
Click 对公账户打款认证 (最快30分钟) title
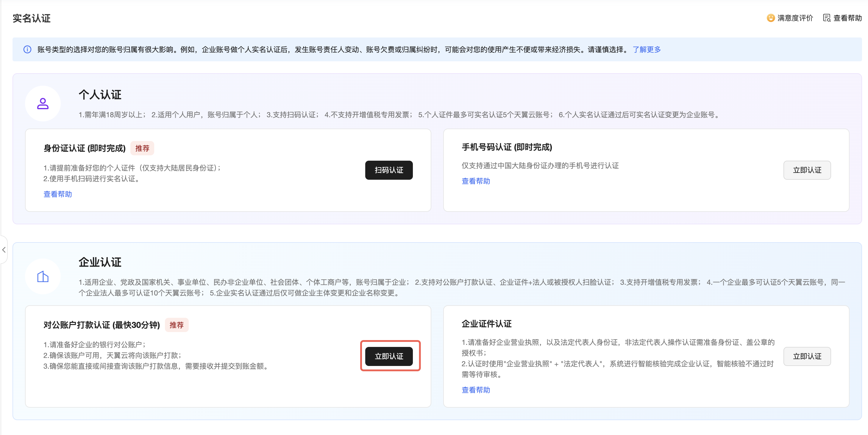(x=102, y=325)
